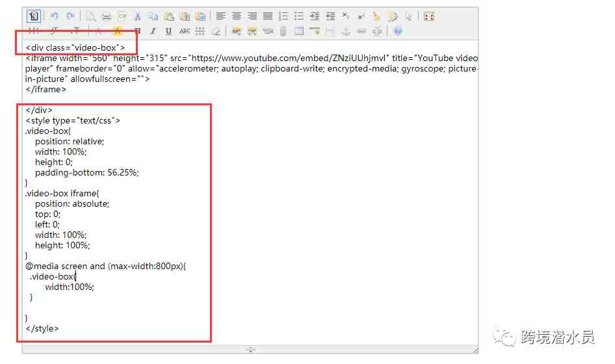Click the editor's bottom resize bar grip
This screenshot has height=364, width=615.
250,350
